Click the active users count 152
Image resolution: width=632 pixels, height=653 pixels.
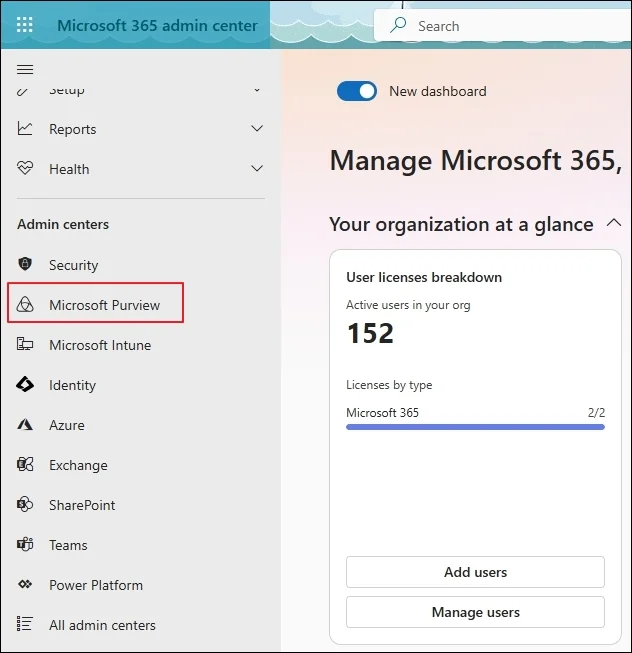pos(370,333)
